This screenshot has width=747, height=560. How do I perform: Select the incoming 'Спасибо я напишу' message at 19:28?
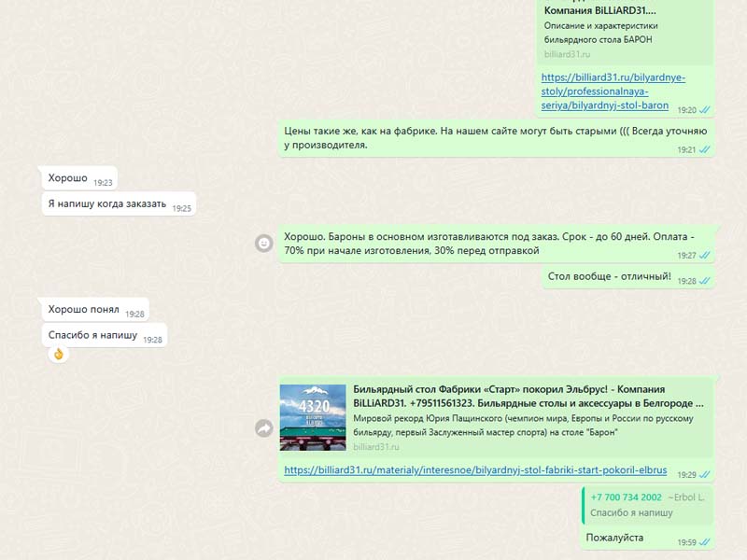[105, 335]
